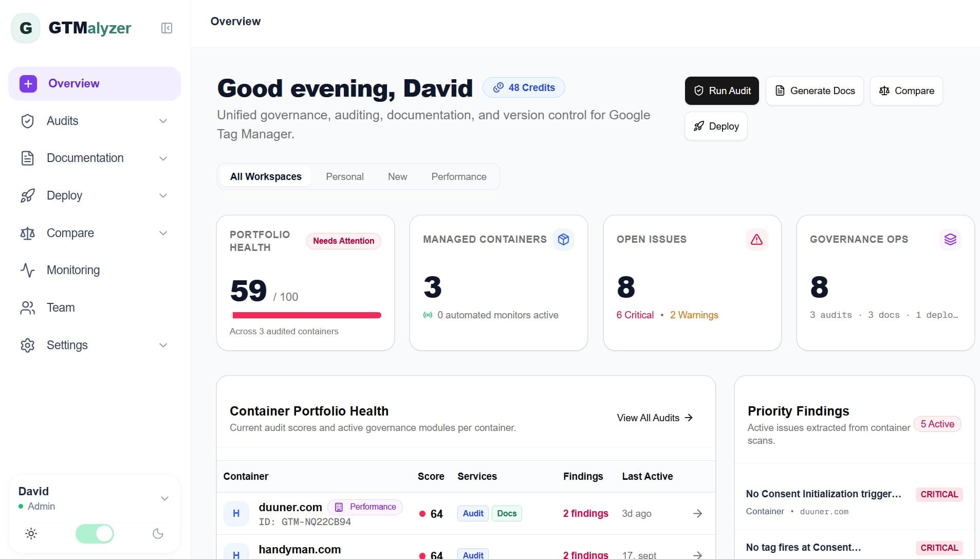This screenshot has width=980, height=559.
Task: Click the 48 Credits badge
Action: (x=524, y=87)
